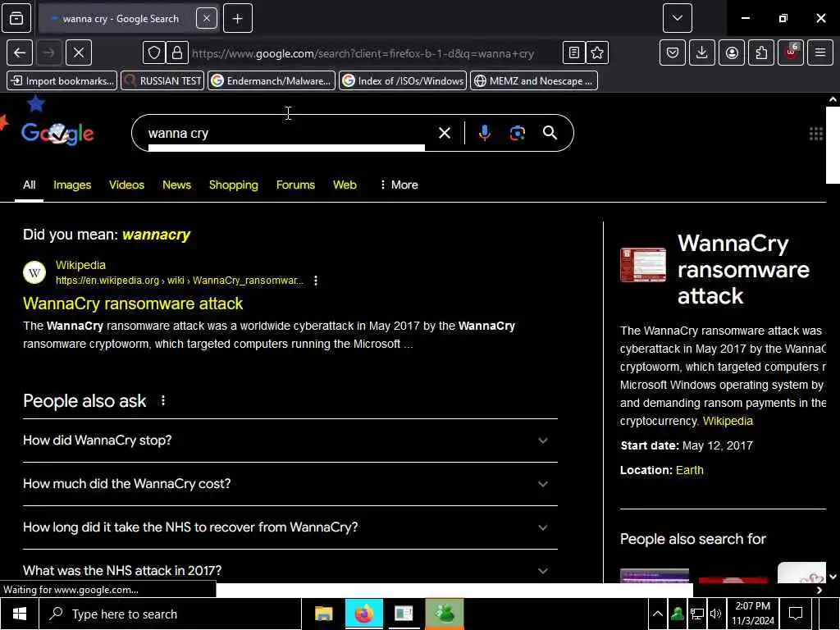Viewport: 840px width, 630px height.
Task: Switch to the Shopping tab
Action: pyautogui.click(x=234, y=185)
